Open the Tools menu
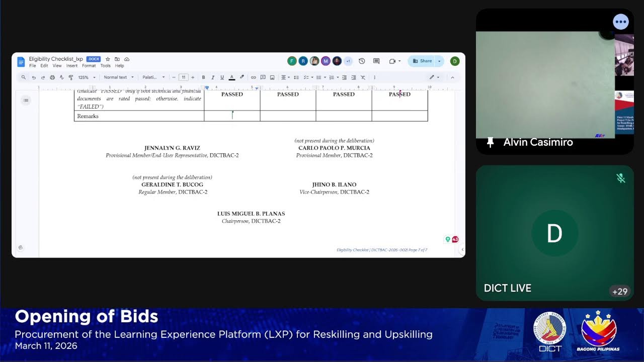The image size is (644, 362). coord(105,66)
